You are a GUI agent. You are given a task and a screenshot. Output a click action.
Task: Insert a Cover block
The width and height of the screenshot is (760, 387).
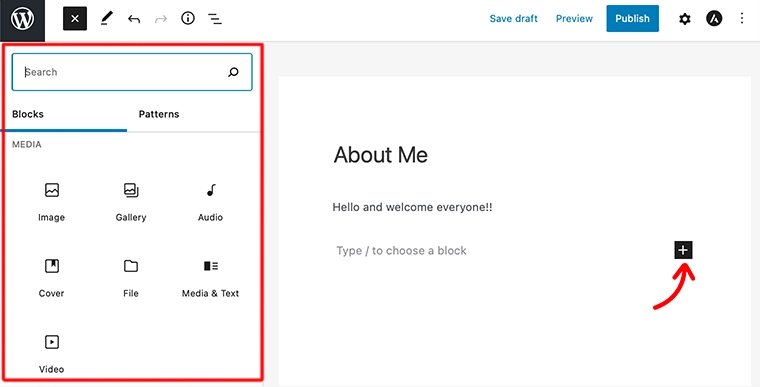tap(51, 278)
